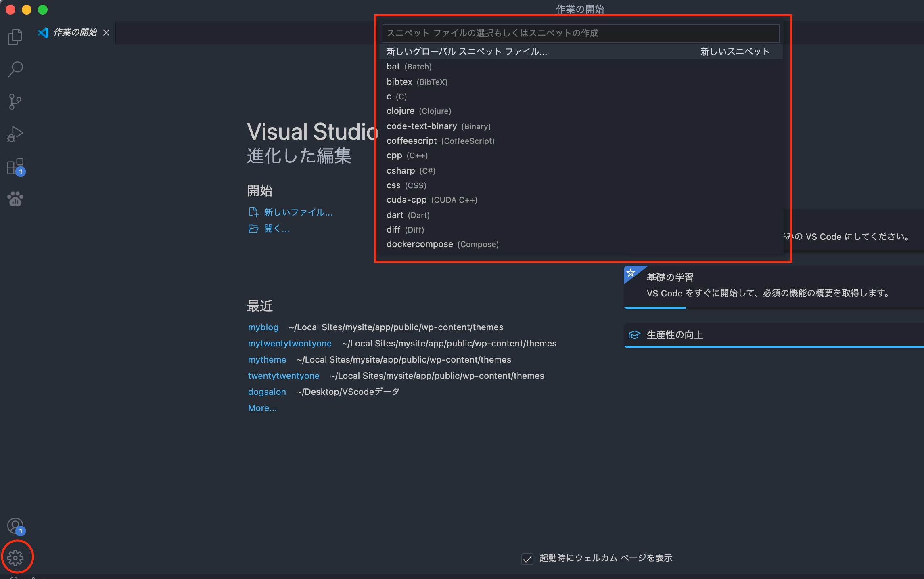Select bibtex (BibTeX) snippet entry
The image size is (924, 579).
(x=581, y=82)
